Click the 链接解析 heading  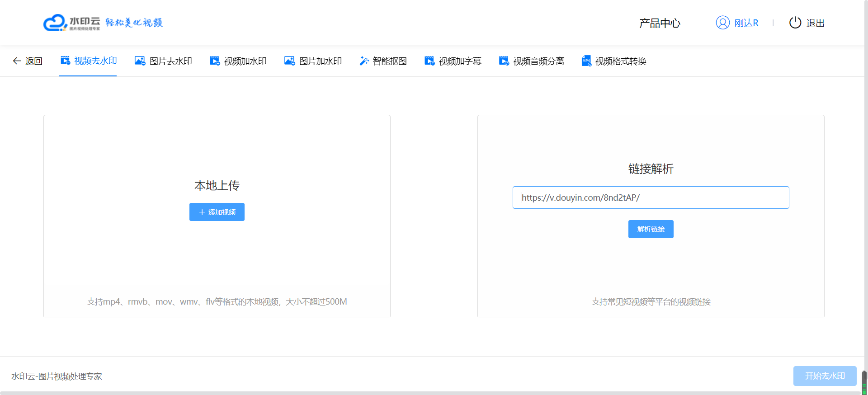tap(651, 169)
